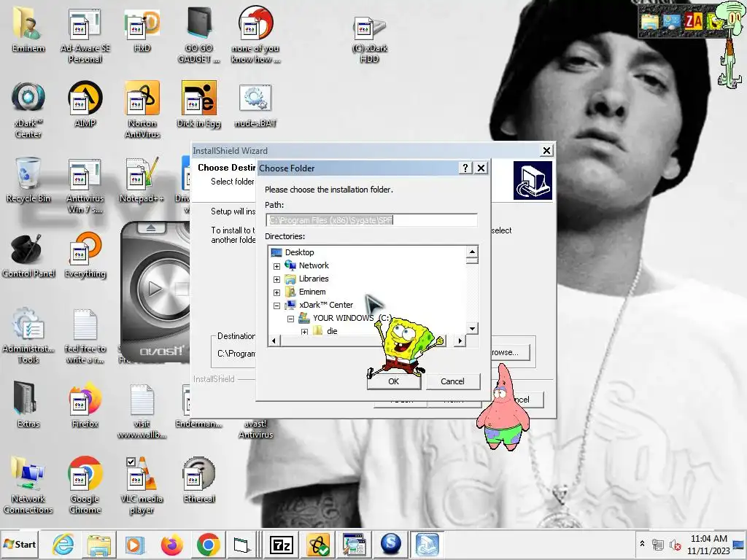Confirm folder choice with OK
This screenshot has height=560, width=747.
pos(393,381)
